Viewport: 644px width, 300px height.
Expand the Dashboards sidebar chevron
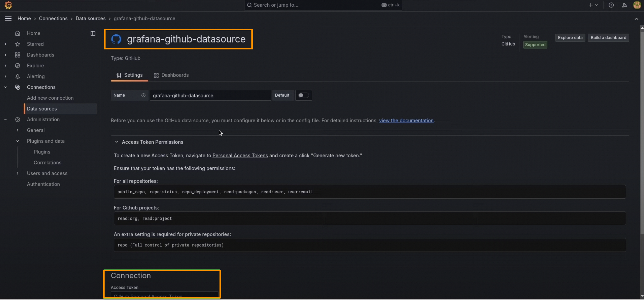[x=6, y=55]
